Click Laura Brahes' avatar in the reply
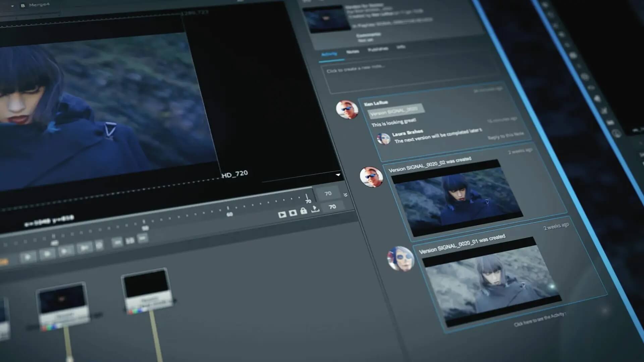Screen dimensions: 644x362 pos(383,138)
